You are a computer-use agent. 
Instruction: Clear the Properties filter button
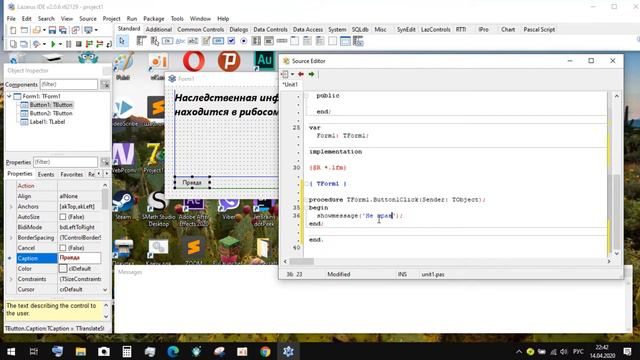[x=105, y=162]
